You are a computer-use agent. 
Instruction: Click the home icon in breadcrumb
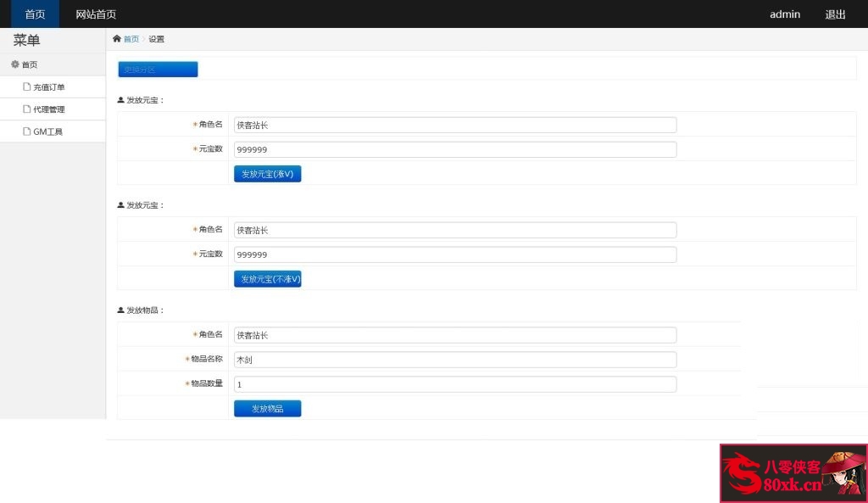click(x=117, y=39)
